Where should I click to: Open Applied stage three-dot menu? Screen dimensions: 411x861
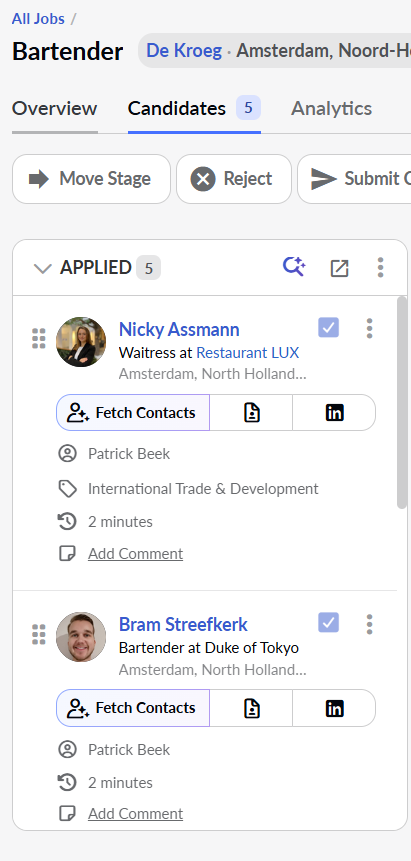tap(380, 267)
